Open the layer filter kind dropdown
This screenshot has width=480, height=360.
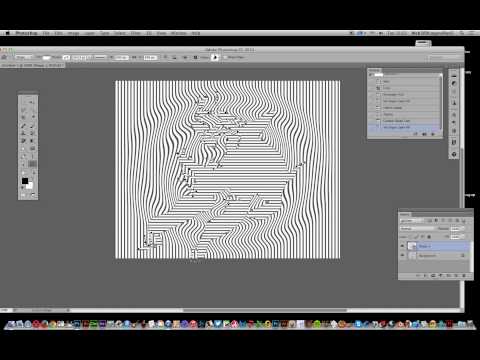coord(412,220)
